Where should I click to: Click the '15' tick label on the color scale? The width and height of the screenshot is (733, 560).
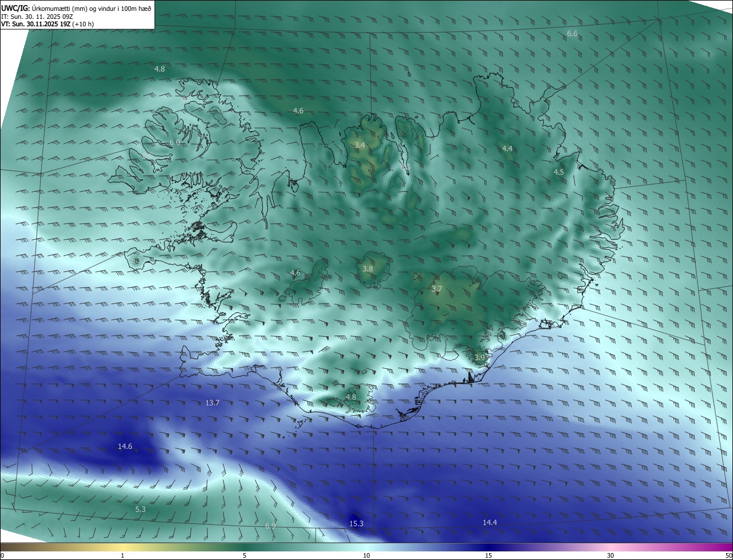point(488,555)
